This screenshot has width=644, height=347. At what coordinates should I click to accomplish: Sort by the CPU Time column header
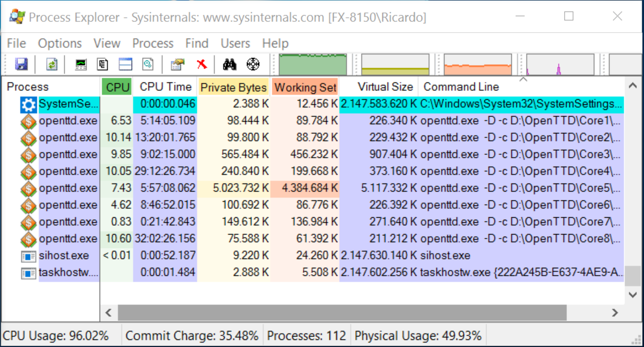tap(165, 87)
